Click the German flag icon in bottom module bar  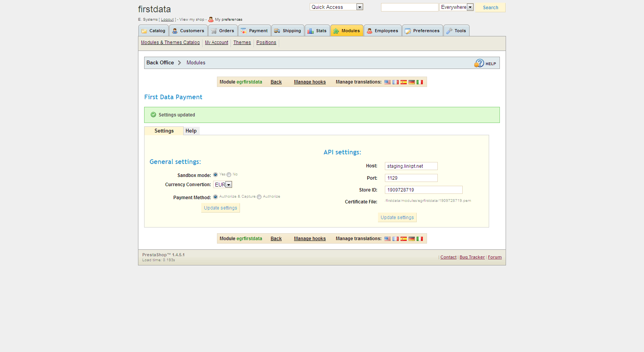412,239
